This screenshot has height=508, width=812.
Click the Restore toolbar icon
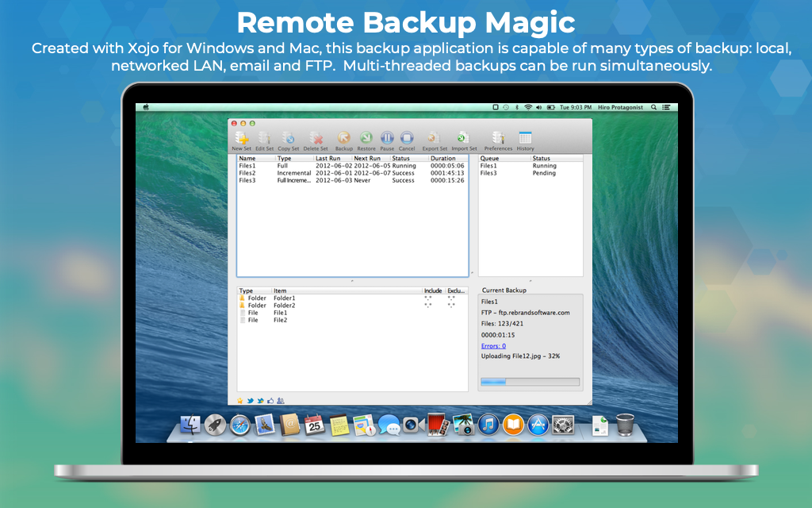pos(366,140)
